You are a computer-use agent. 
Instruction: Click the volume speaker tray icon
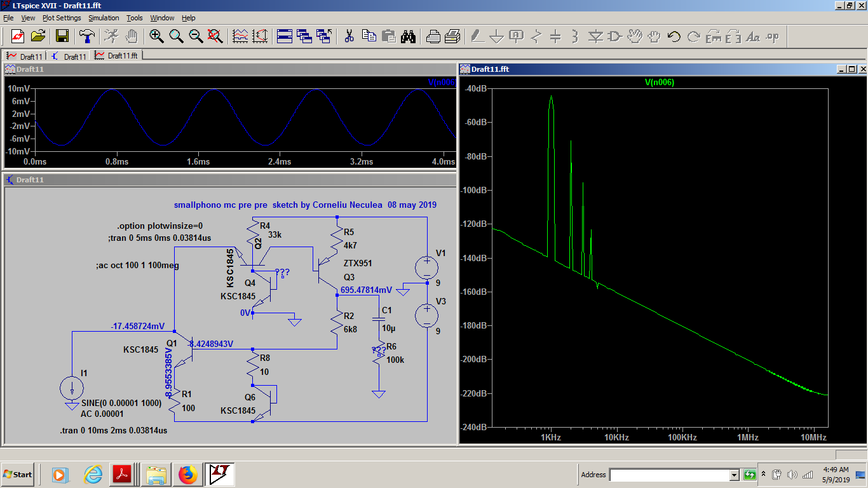tap(792, 475)
